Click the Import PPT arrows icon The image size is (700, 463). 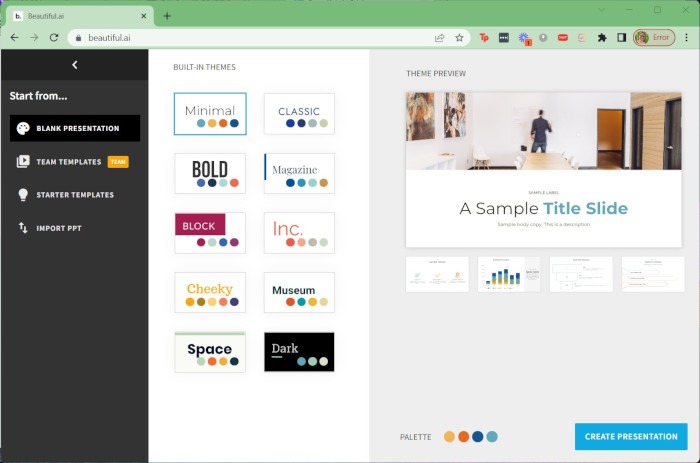(23, 228)
